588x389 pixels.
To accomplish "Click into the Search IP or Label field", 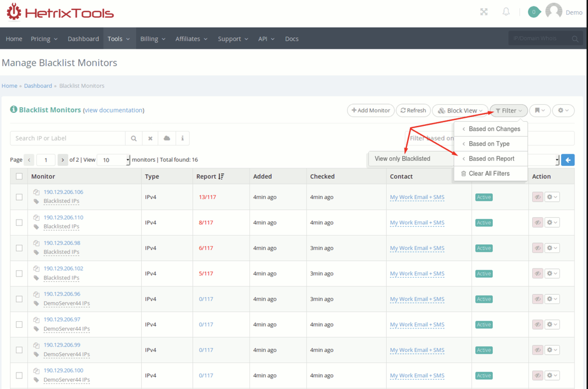I will 68,138.
